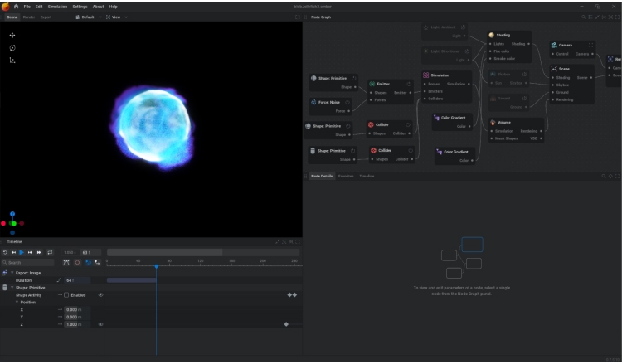622x364 pixels.
Task: Click the blue playhead marker on the ruler
Action: pyautogui.click(x=156, y=266)
